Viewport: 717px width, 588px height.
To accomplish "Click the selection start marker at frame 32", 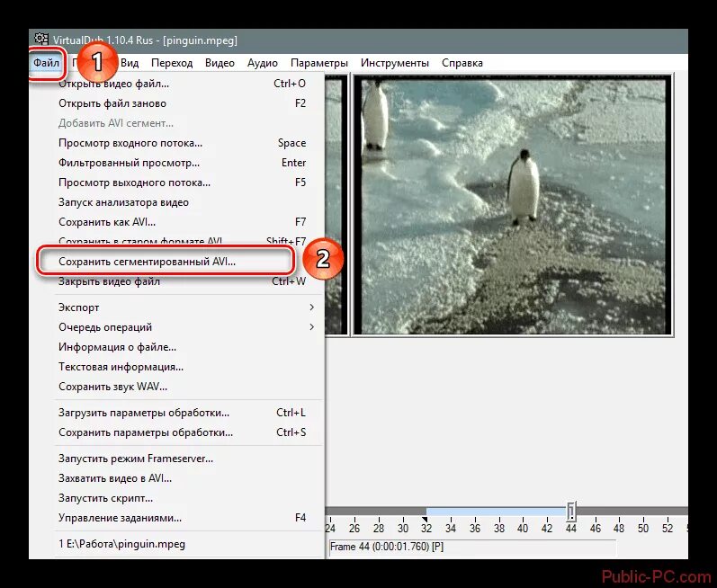I will coord(425,520).
